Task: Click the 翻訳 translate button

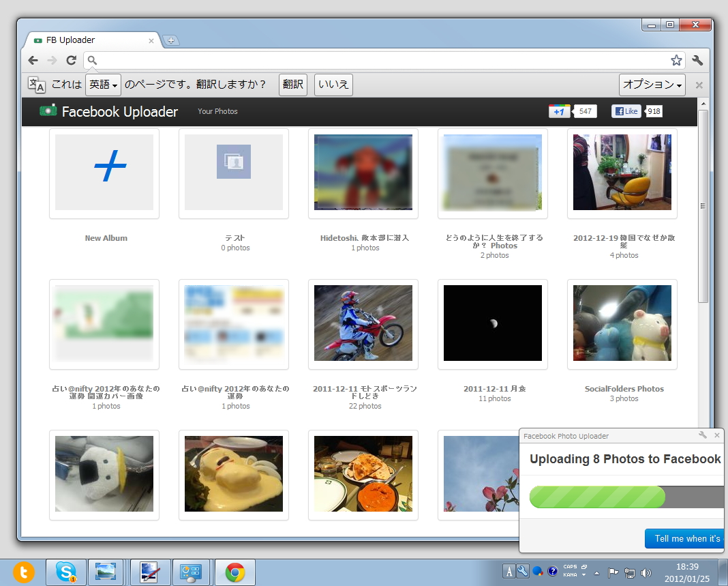Action: click(x=293, y=85)
